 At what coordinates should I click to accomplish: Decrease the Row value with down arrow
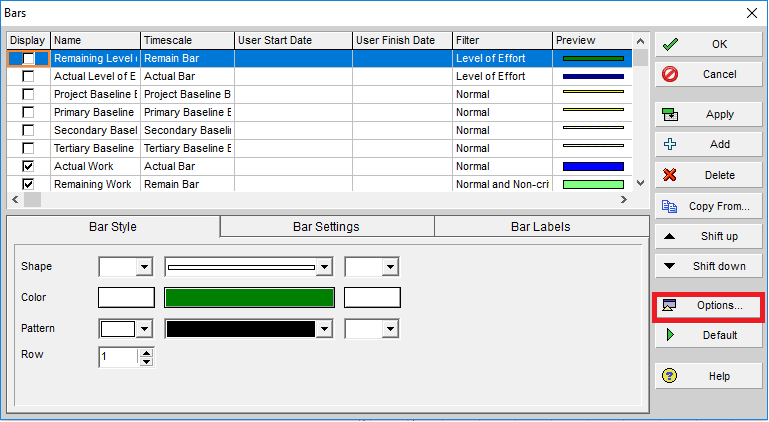(146, 362)
